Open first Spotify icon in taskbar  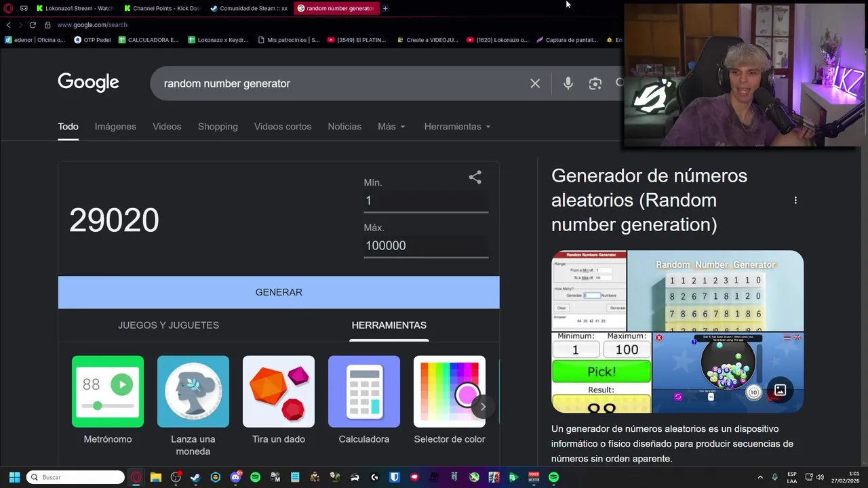(255, 477)
